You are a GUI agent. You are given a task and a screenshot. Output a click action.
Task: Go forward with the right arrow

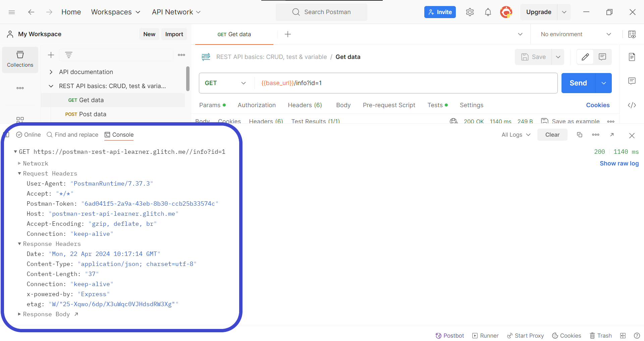(49, 12)
